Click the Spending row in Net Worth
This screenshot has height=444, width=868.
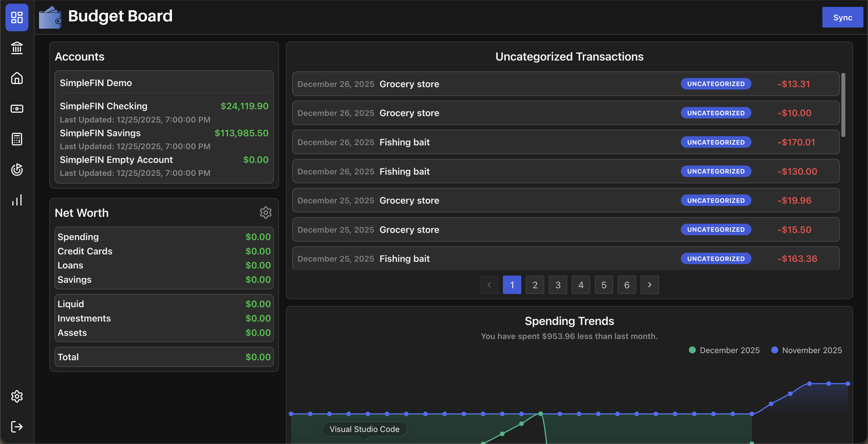[x=164, y=237]
